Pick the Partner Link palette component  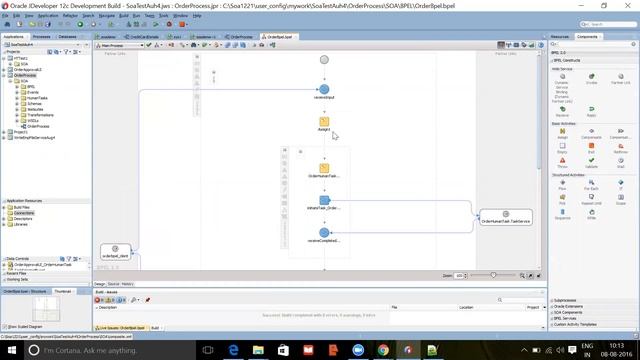tap(620, 79)
